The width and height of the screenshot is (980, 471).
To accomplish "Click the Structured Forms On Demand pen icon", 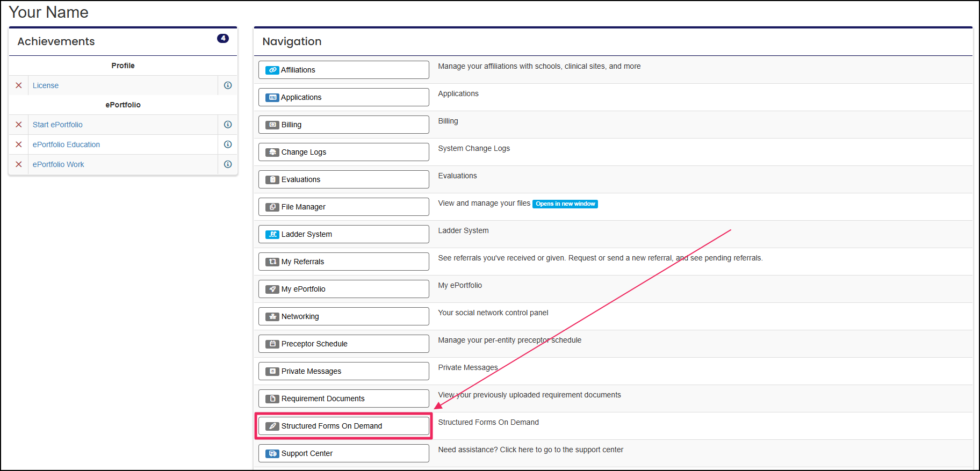I will click(272, 426).
